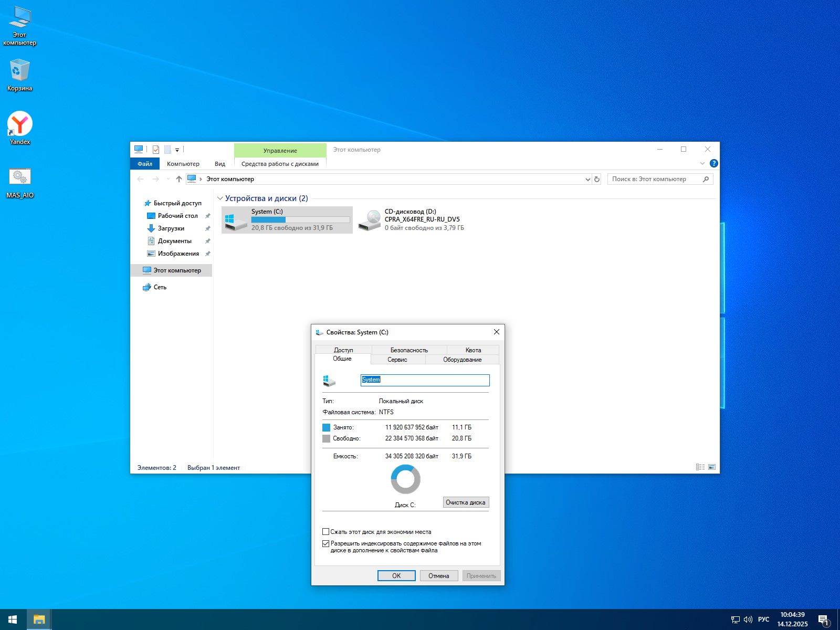This screenshot has width=840, height=630.
Task: Open the Explorer help question-mark icon
Action: 713,163
